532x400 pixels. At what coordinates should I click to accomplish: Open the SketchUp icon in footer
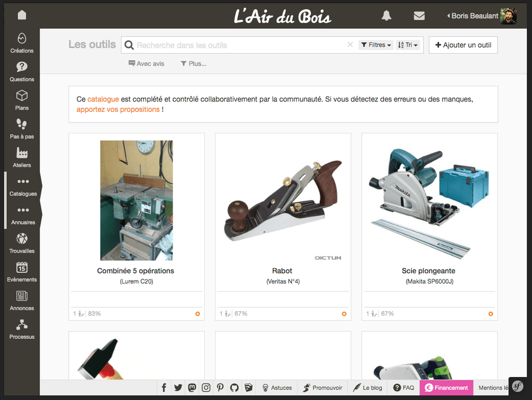coord(248,388)
